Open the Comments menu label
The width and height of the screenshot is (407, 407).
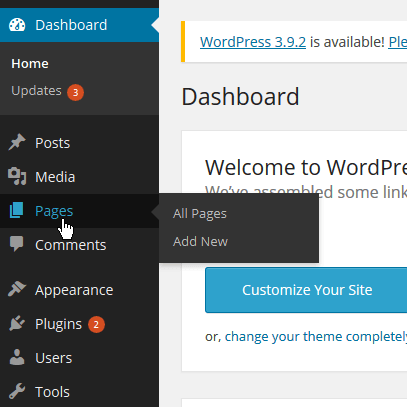tap(71, 245)
